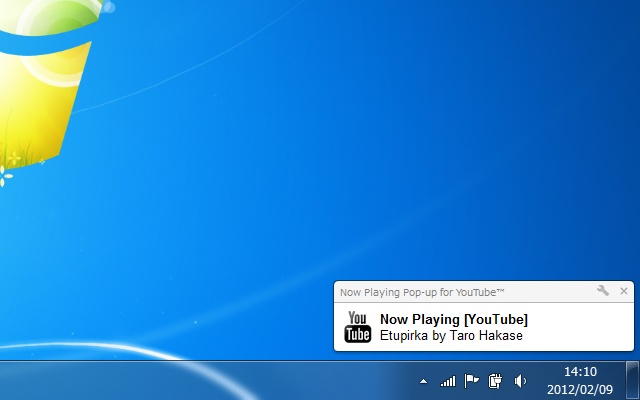Open the network signal strength icon

pos(448,380)
